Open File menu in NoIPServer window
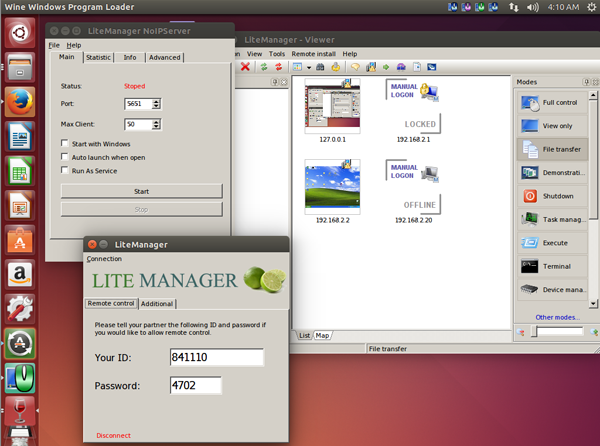 pos(54,45)
